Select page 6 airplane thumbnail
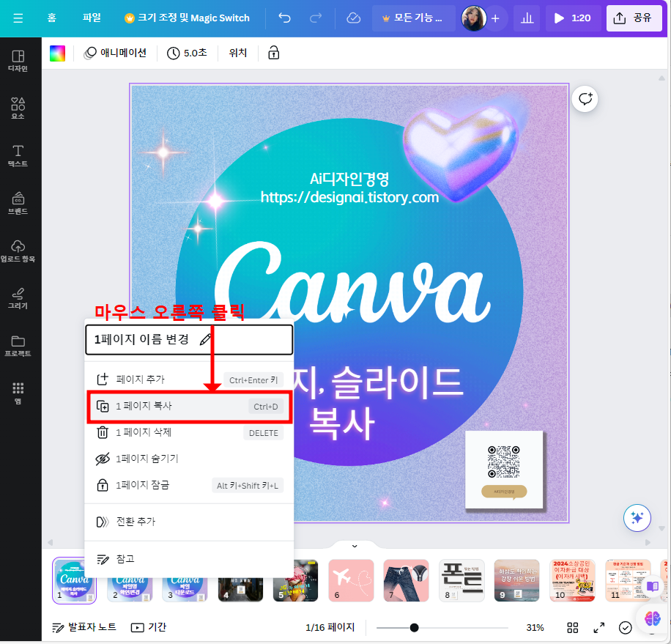Screen dimensions: 671x644 pos(351,580)
